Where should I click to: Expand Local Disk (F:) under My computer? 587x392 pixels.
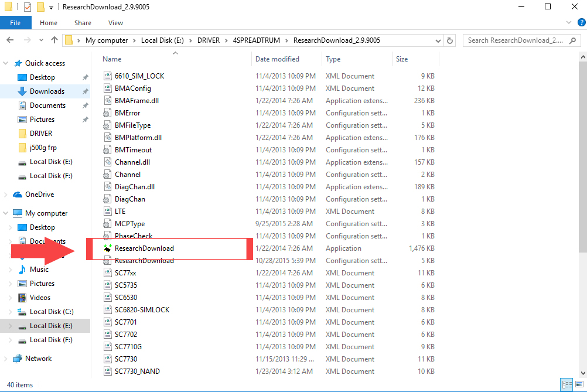click(x=11, y=340)
